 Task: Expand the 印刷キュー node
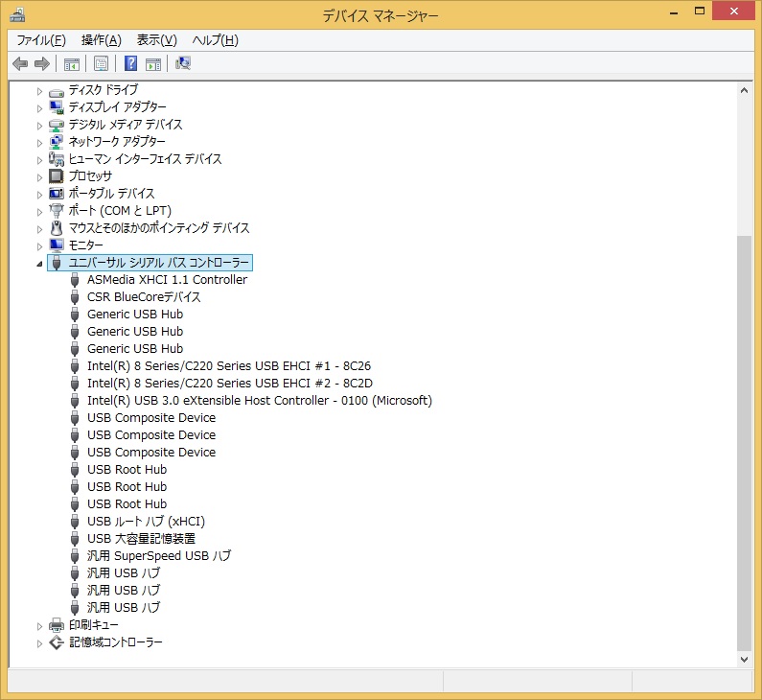pos(39,626)
